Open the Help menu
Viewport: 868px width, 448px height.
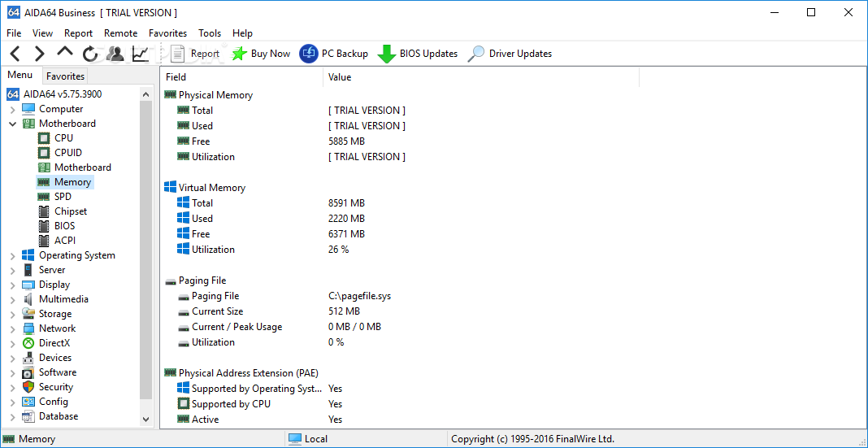242,33
